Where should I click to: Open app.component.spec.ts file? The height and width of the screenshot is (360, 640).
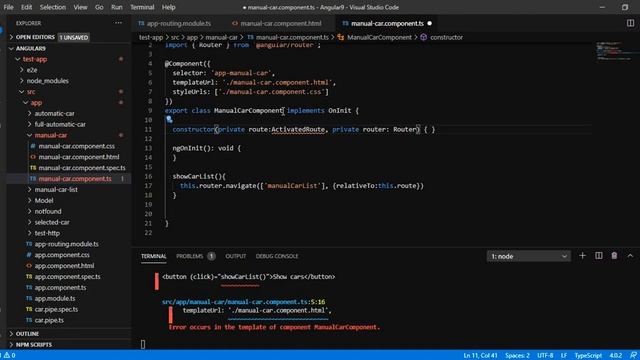[x=67, y=277]
